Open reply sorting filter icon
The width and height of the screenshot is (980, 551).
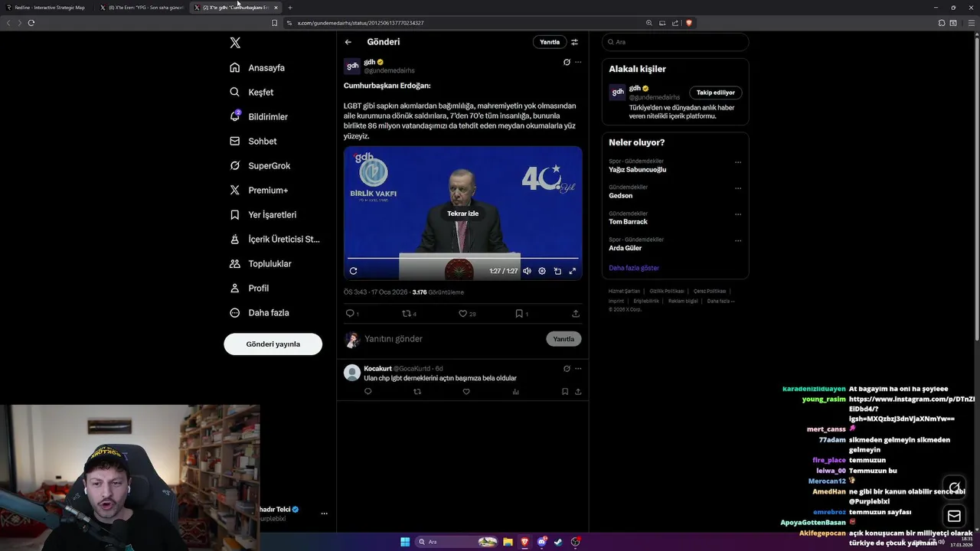pos(575,42)
